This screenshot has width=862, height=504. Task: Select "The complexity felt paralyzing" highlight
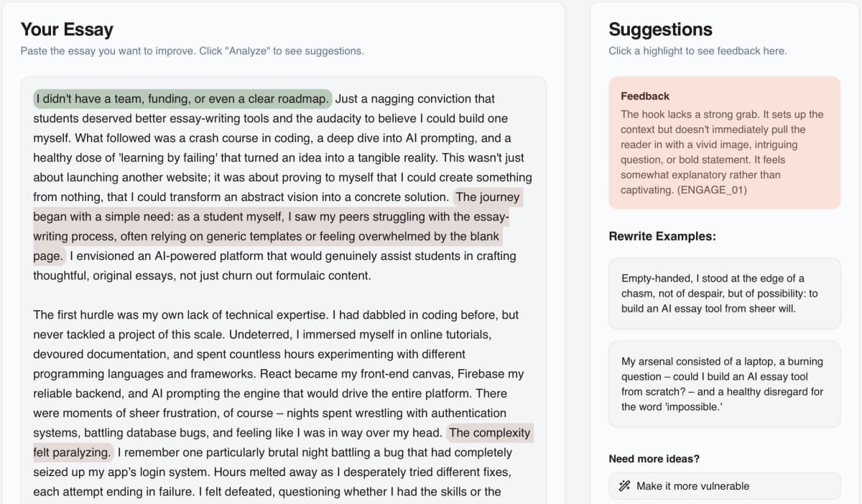(489, 433)
